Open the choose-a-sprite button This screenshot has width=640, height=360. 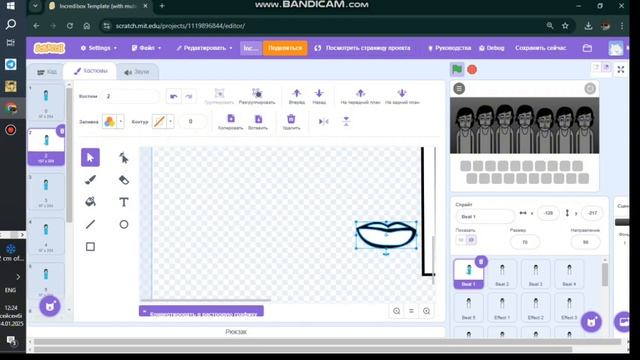pos(591,322)
